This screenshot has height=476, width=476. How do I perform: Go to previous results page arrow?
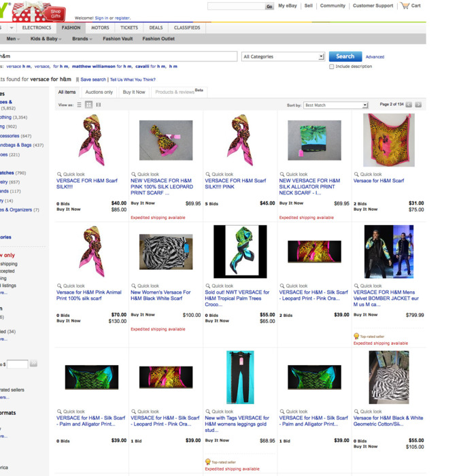409,105
